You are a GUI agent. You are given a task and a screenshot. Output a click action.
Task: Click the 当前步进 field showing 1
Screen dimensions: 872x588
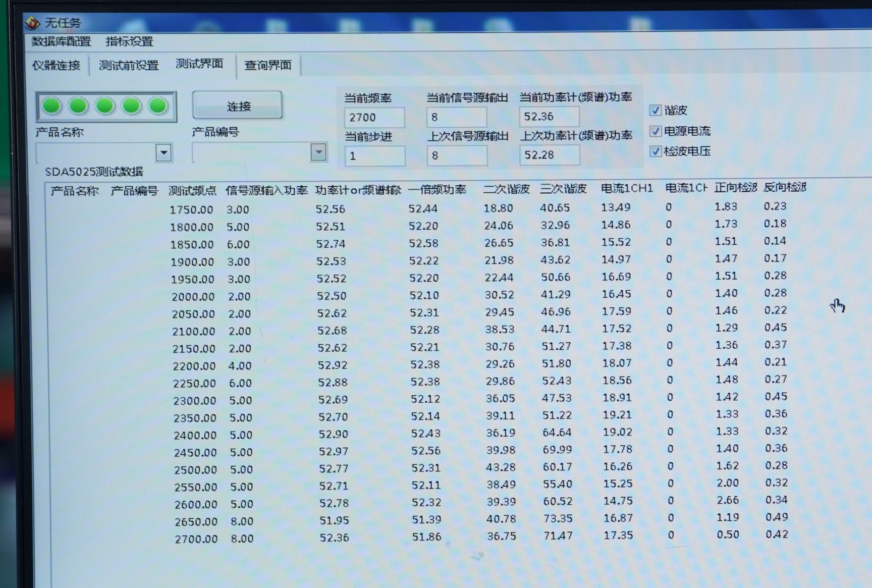[374, 156]
